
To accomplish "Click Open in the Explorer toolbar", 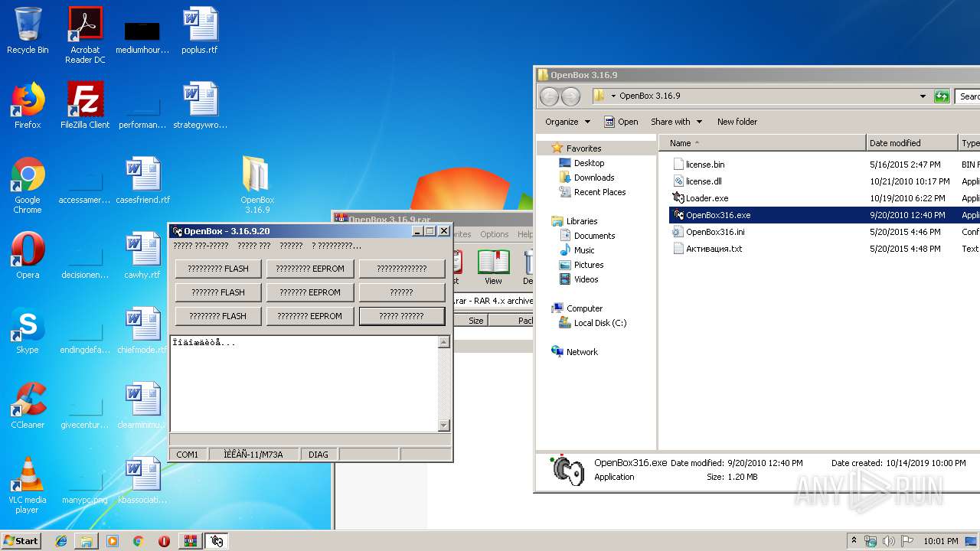I will click(x=621, y=122).
